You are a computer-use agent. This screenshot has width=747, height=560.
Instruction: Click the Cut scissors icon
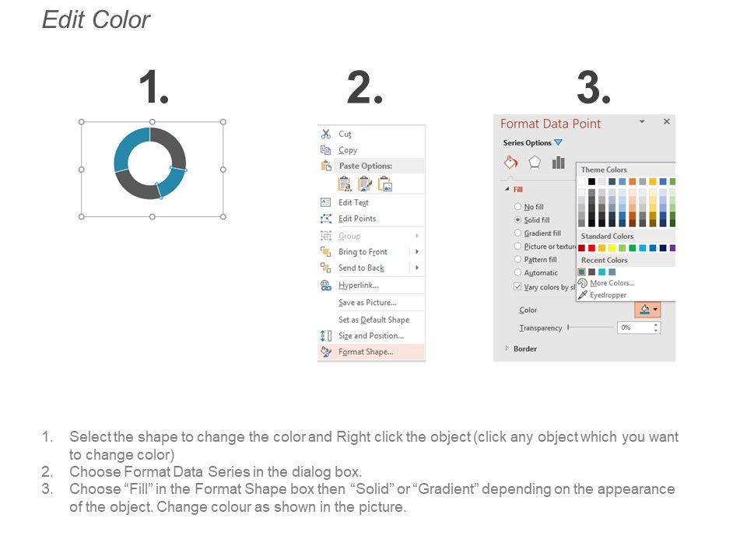pos(326,134)
